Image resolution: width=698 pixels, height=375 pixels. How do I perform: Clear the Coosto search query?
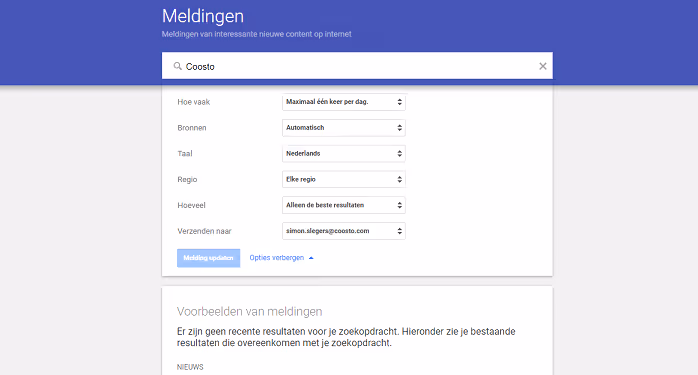543,66
